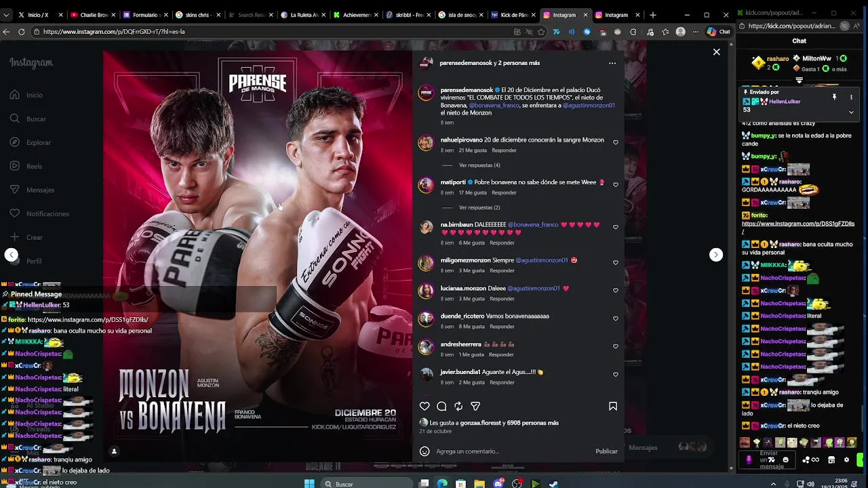Click 'Agrega un comentario' input field

click(x=513, y=451)
